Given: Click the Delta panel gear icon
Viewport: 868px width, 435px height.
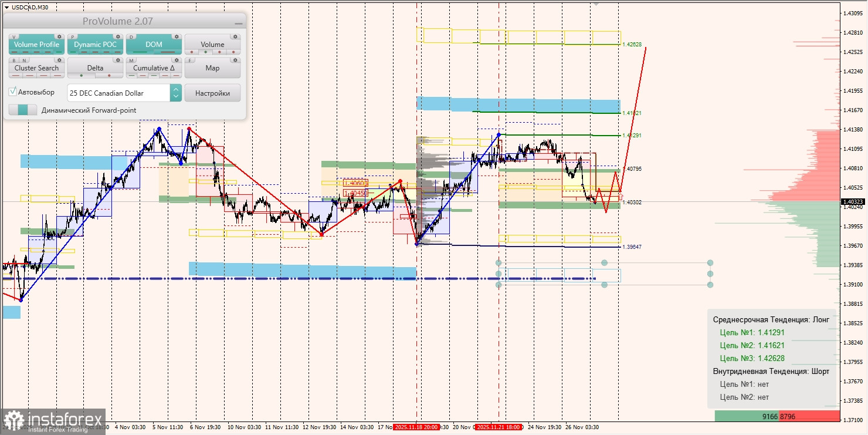Looking at the screenshot, I should pyautogui.click(x=118, y=60).
